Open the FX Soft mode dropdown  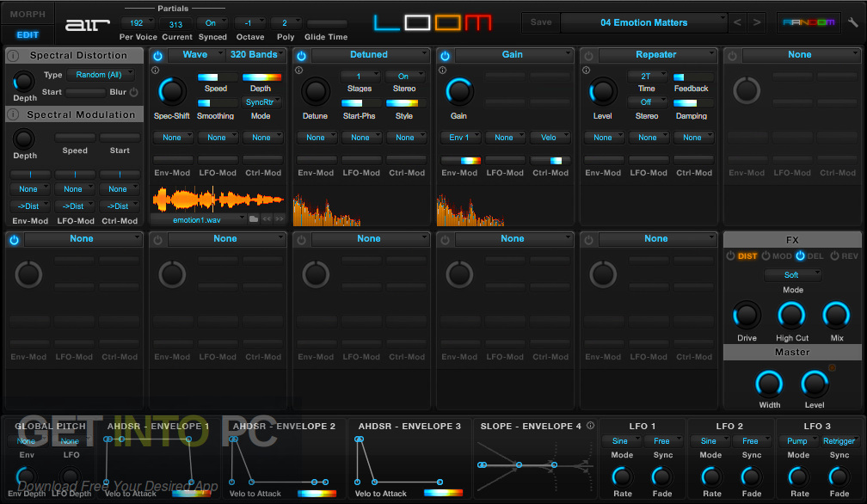(793, 274)
